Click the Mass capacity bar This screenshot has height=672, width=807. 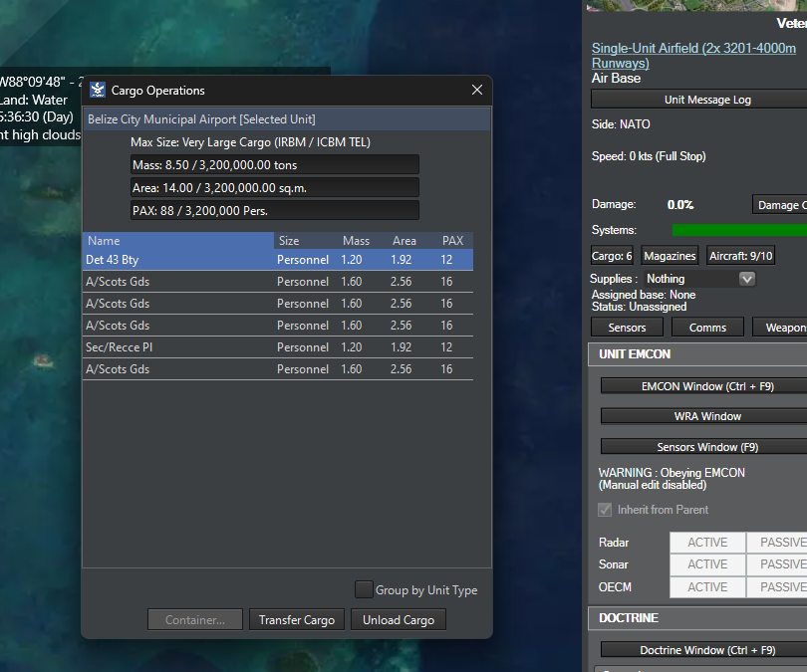(275, 165)
